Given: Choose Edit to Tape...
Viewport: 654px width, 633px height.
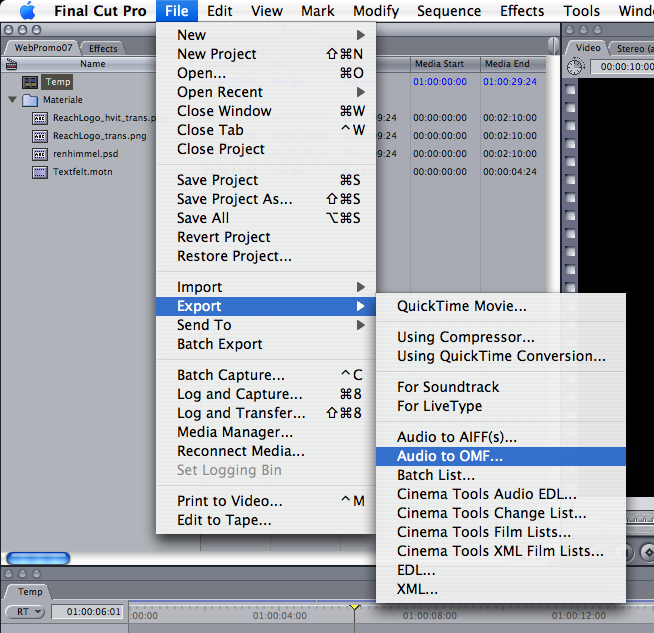Looking at the screenshot, I should 266,520.
